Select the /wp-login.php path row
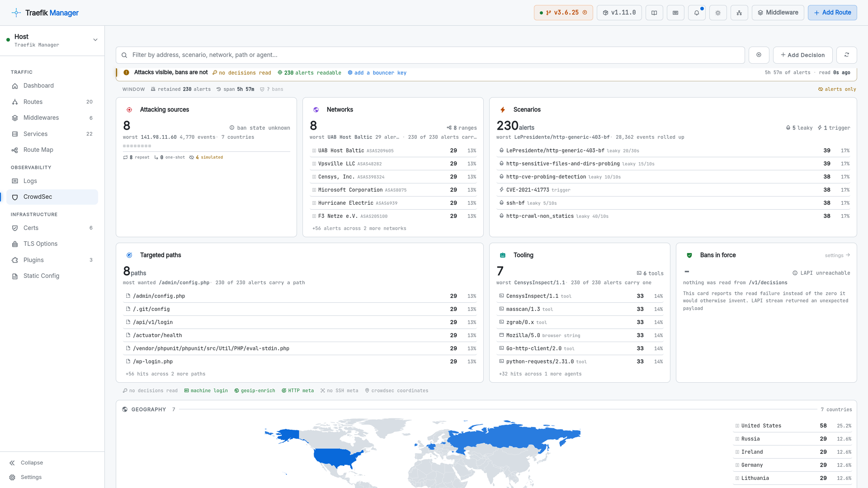Viewport: 868px width, 488px height. [300, 361]
